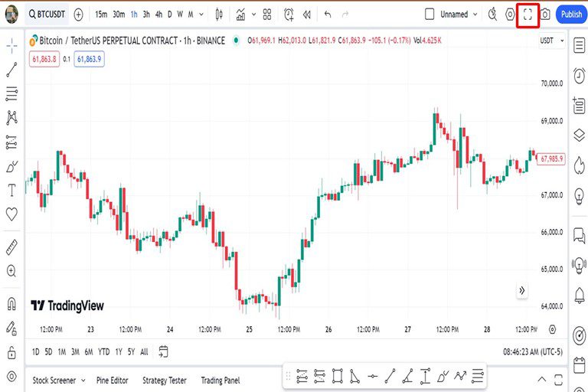
Task: Select the Text tool
Action: coord(11,190)
